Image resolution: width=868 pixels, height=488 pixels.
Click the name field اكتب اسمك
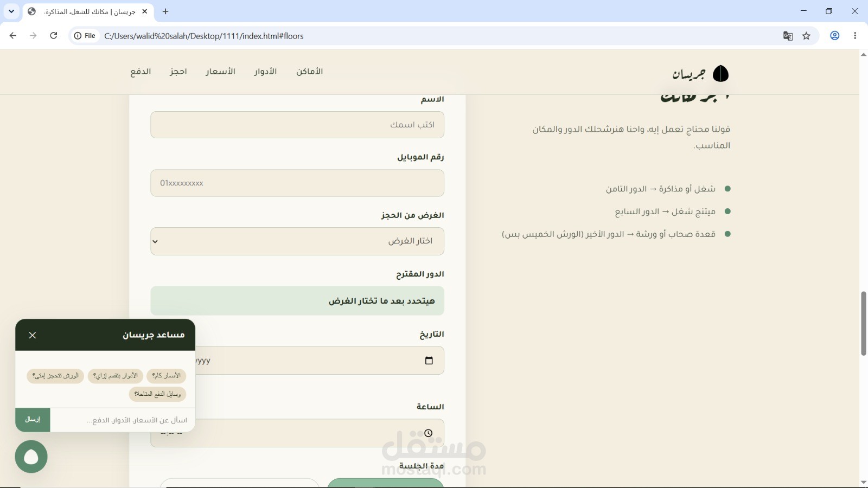[297, 125]
